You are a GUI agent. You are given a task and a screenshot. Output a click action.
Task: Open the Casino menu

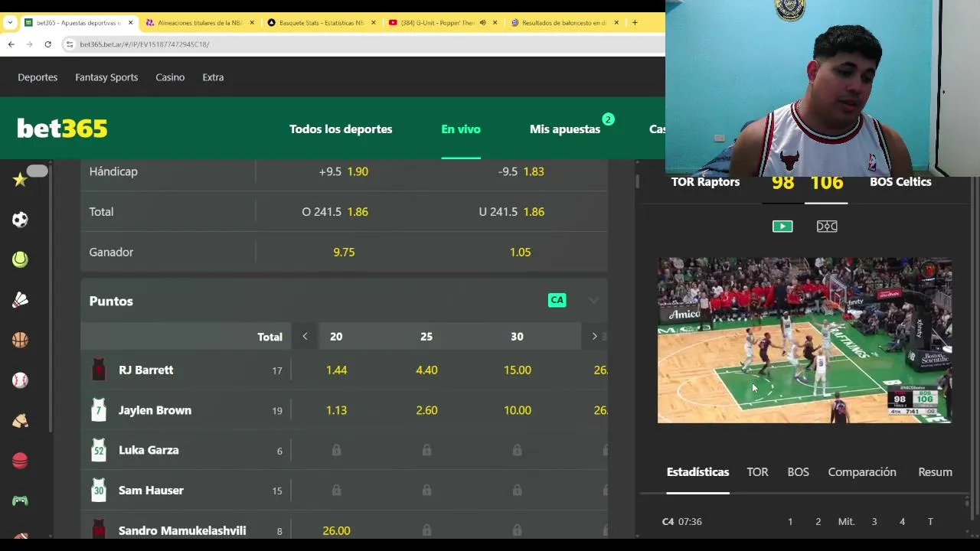[x=170, y=77]
